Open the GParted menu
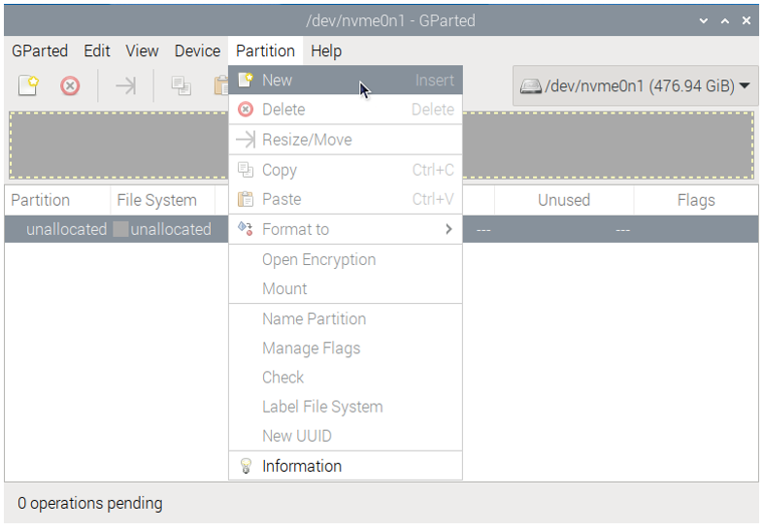Screen dimensions: 764x532 40,50
